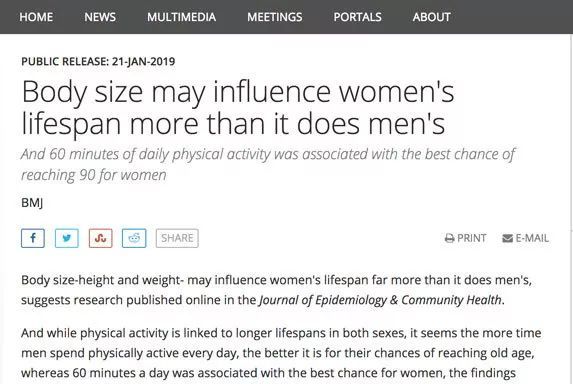Open the SHARE button

(177, 238)
